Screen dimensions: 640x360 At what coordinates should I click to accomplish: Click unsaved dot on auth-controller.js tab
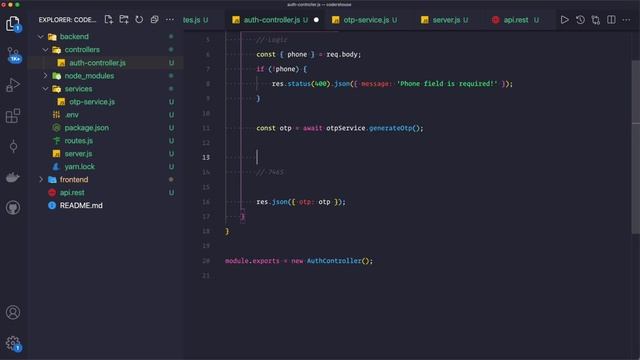(x=316, y=20)
